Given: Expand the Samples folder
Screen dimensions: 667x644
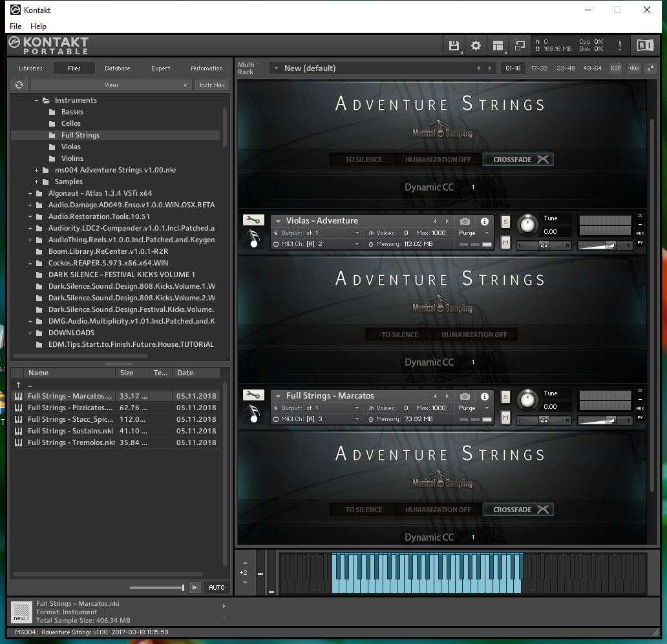Looking at the screenshot, I should (37, 182).
